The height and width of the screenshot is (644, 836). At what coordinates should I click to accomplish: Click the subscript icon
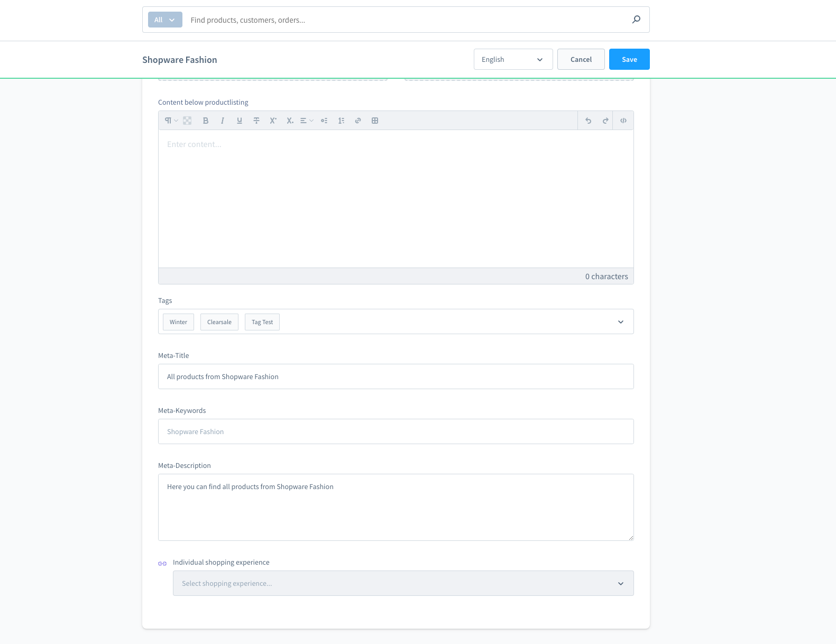(290, 121)
